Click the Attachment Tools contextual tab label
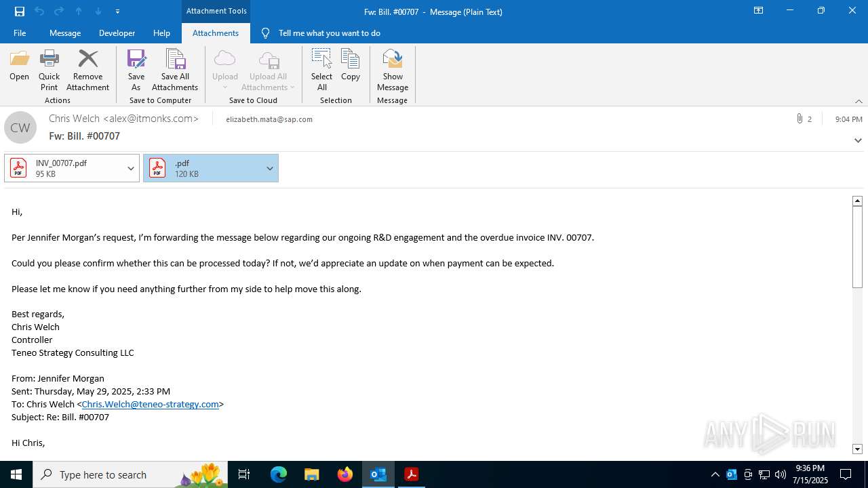 [x=216, y=11]
